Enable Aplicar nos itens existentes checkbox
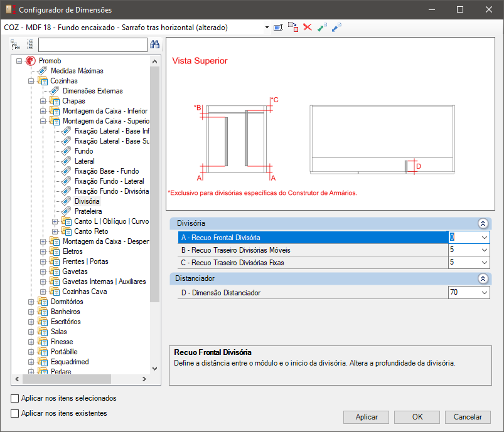504x432 pixels. point(15,413)
